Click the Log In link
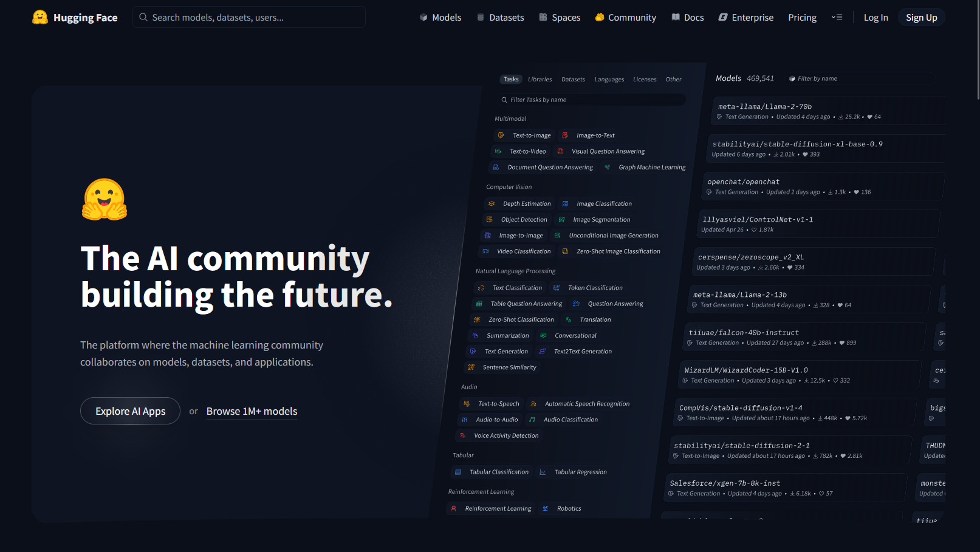Screen dimensions: 980x552 [x=875, y=18]
